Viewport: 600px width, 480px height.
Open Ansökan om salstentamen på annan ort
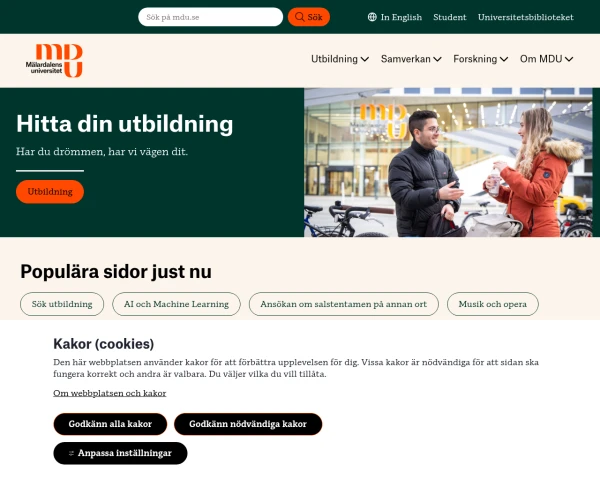point(344,304)
